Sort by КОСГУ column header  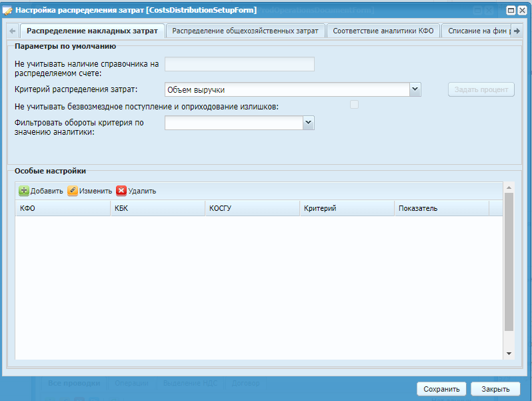coord(253,208)
